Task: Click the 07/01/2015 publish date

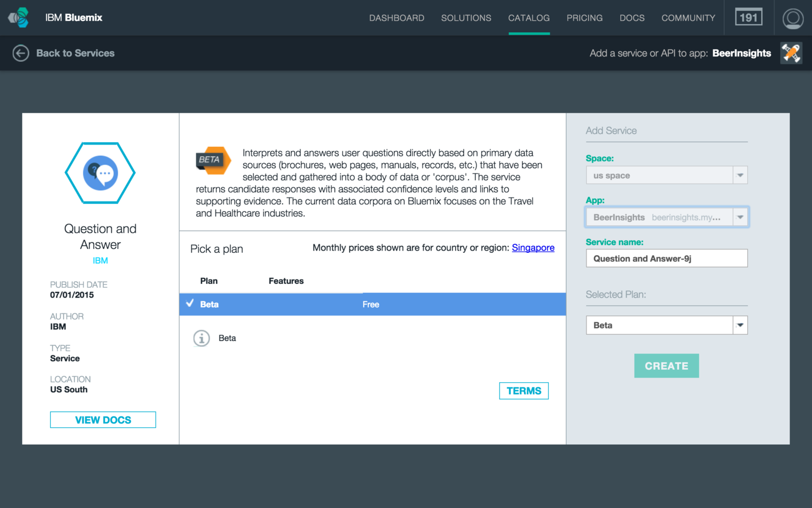Action: (x=72, y=295)
